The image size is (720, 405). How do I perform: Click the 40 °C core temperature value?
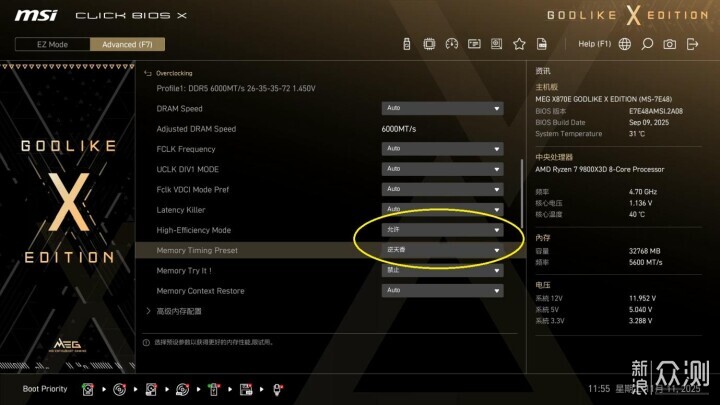click(x=636, y=214)
